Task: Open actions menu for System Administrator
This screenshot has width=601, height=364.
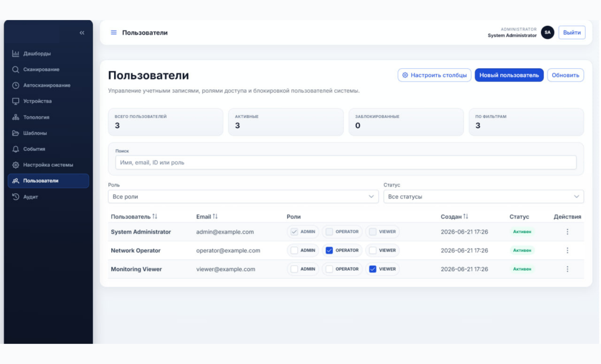Action: (567, 232)
